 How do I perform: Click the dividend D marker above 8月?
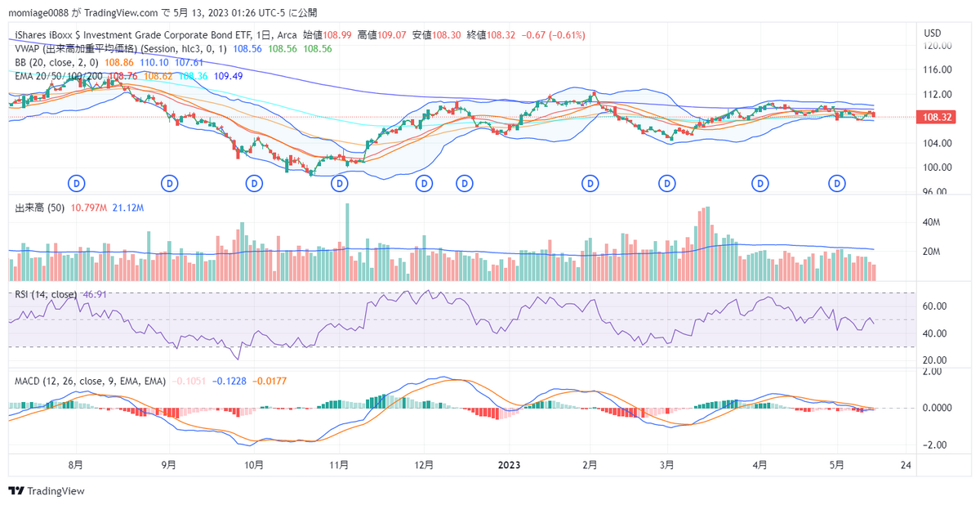click(78, 183)
